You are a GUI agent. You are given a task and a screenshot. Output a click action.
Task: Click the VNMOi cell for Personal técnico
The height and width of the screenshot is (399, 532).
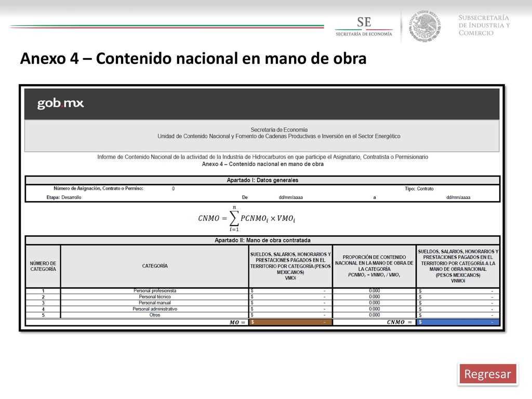coord(458,297)
